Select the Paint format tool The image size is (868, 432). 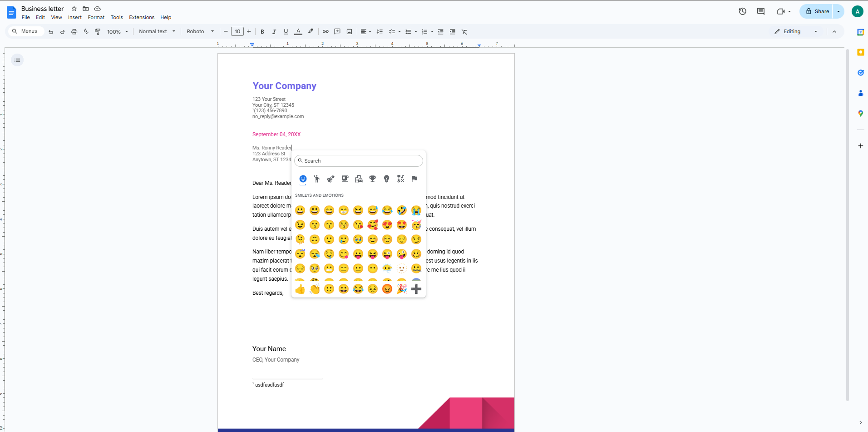tap(98, 32)
